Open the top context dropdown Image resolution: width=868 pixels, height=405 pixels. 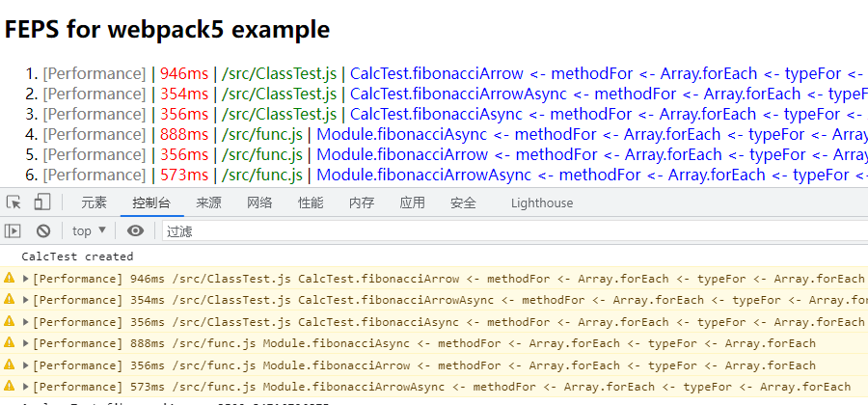click(x=89, y=230)
